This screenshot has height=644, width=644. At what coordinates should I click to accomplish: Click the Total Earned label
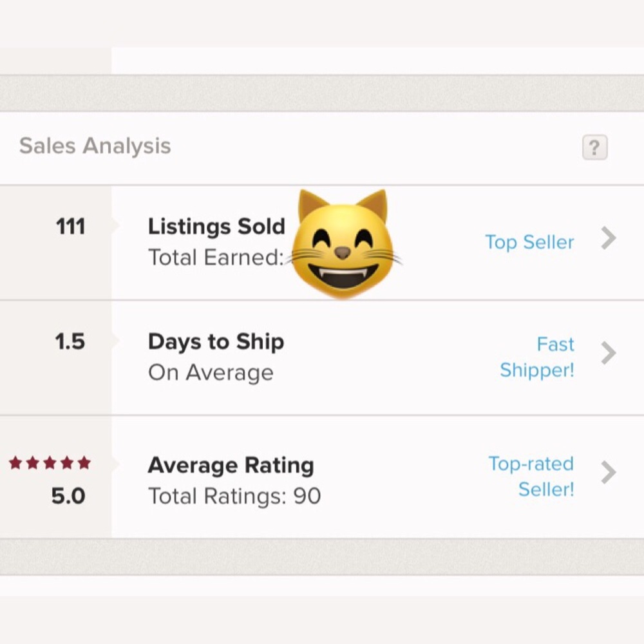(216, 258)
